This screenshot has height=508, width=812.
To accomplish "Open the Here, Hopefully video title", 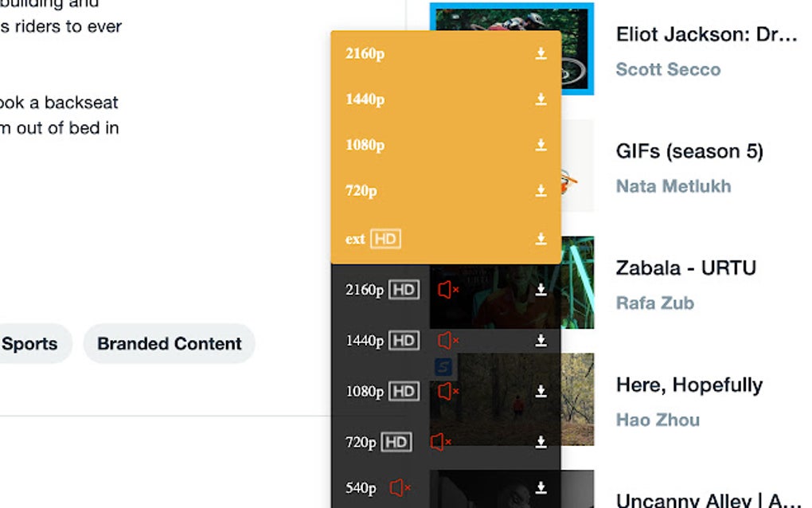I will 689,385.
